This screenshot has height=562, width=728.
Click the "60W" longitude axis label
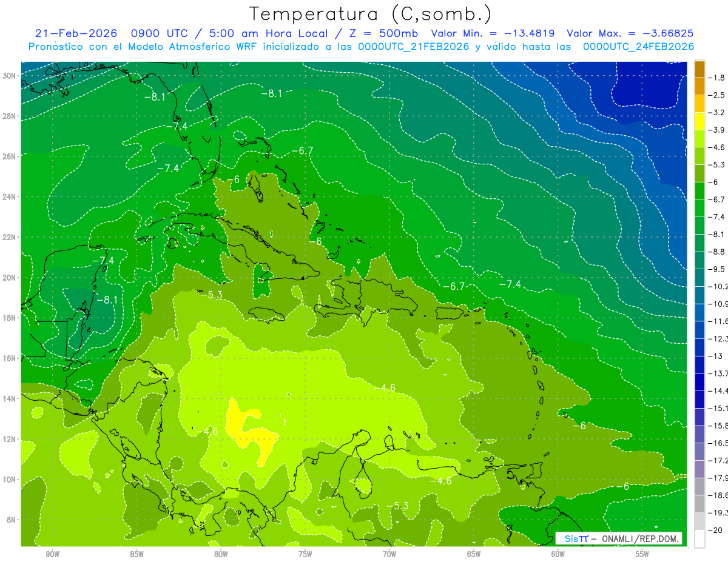(558, 554)
